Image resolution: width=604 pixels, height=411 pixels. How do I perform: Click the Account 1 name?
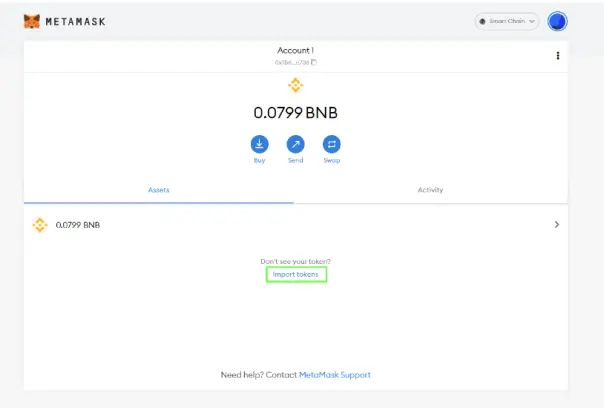click(x=295, y=50)
